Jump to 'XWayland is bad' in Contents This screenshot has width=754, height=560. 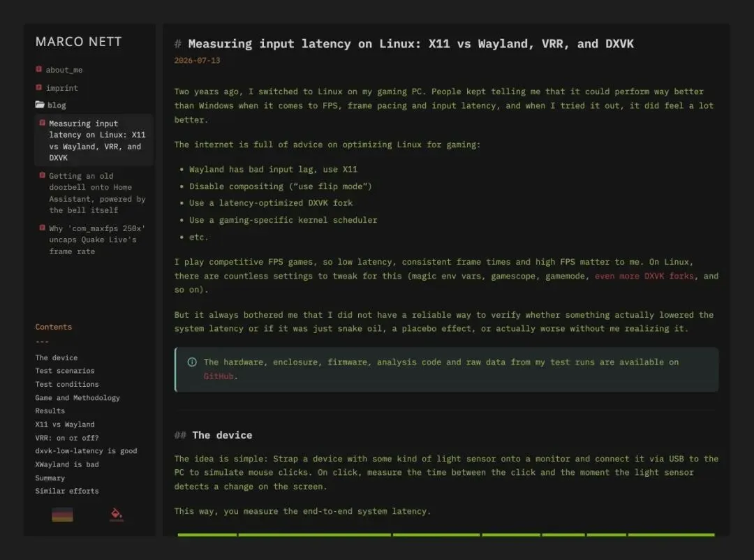tap(67, 464)
